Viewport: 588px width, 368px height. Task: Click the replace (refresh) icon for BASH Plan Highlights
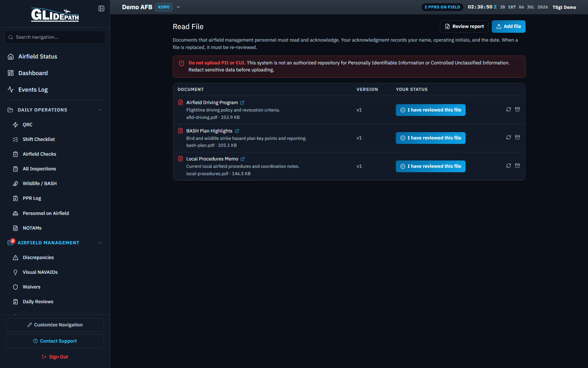click(x=509, y=137)
